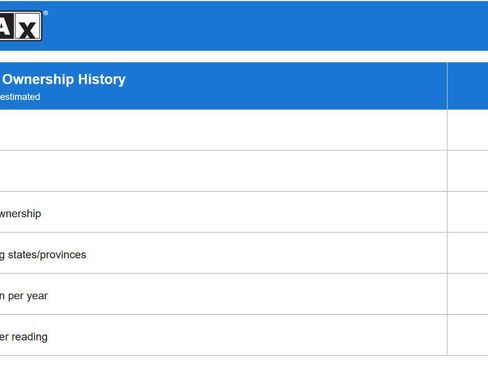Image resolution: width=488 pixels, height=366 pixels.
Task: Click the second blank row above the ownership row
Action: click(x=223, y=171)
